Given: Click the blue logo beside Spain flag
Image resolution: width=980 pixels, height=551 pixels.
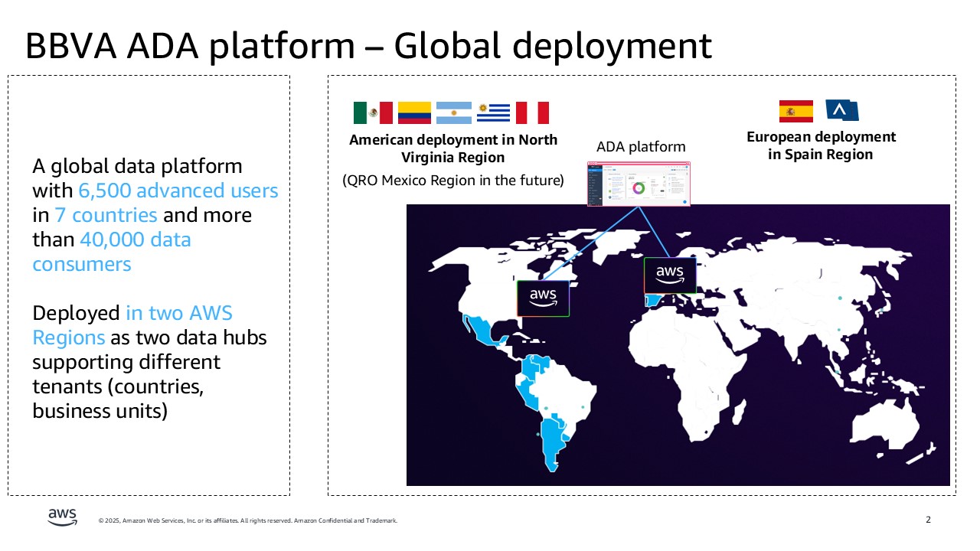Looking at the screenshot, I should [x=842, y=111].
